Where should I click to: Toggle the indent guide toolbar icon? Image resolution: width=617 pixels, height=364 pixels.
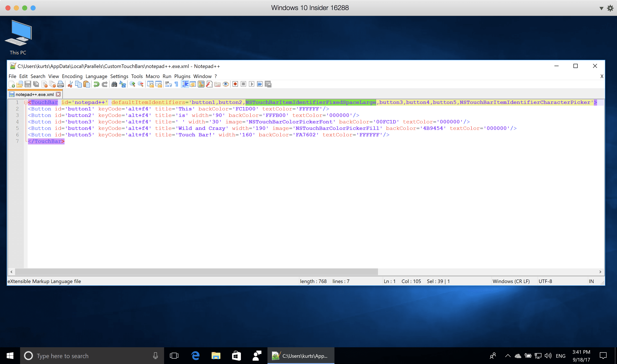pos(185,84)
